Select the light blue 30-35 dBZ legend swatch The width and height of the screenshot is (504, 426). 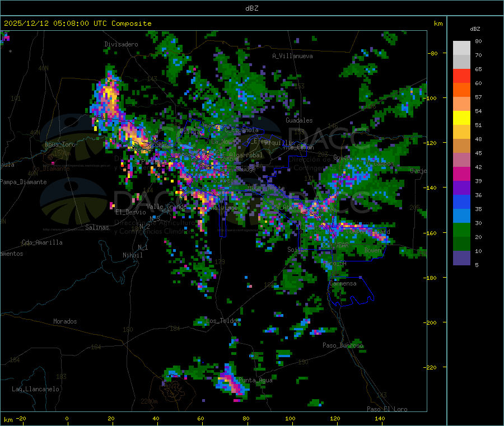click(x=461, y=216)
